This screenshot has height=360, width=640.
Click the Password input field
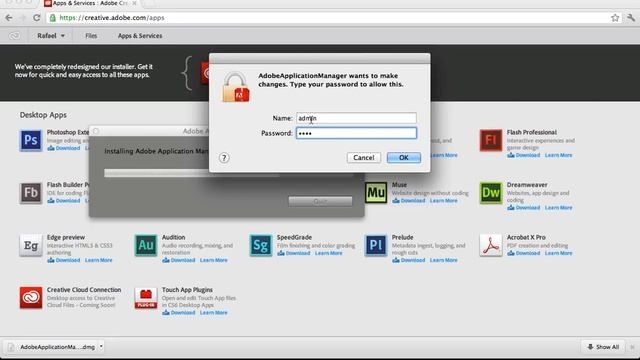coord(356,133)
